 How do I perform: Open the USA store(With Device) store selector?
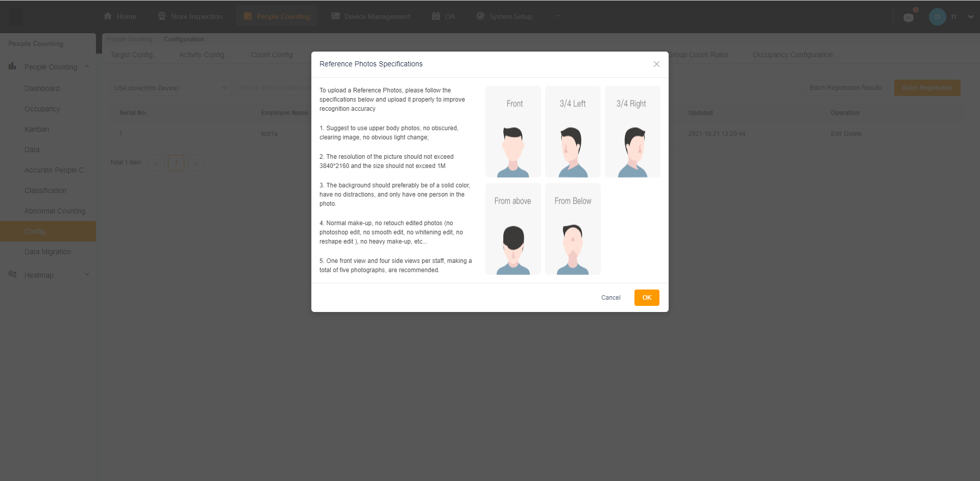(x=170, y=87)
